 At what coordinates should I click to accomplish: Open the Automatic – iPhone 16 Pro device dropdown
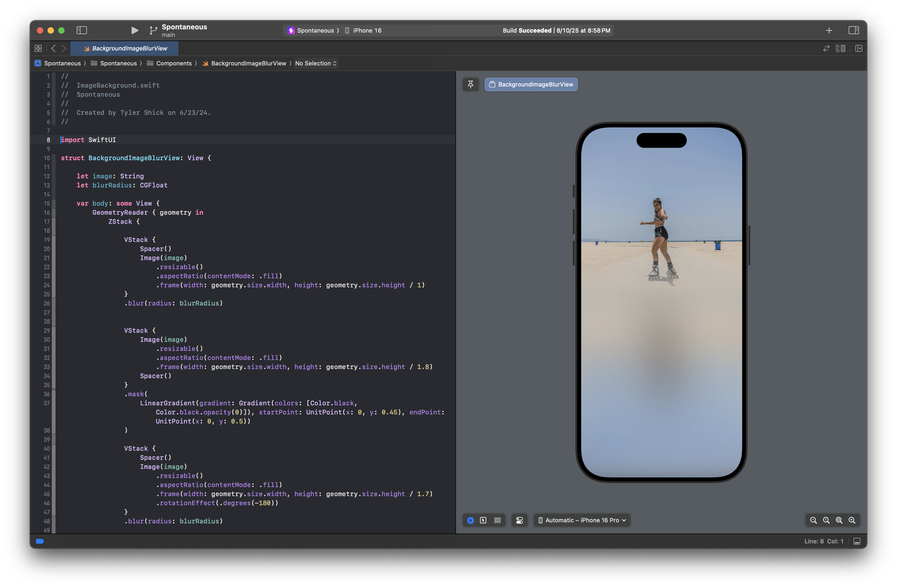click(x=582, y=520)
